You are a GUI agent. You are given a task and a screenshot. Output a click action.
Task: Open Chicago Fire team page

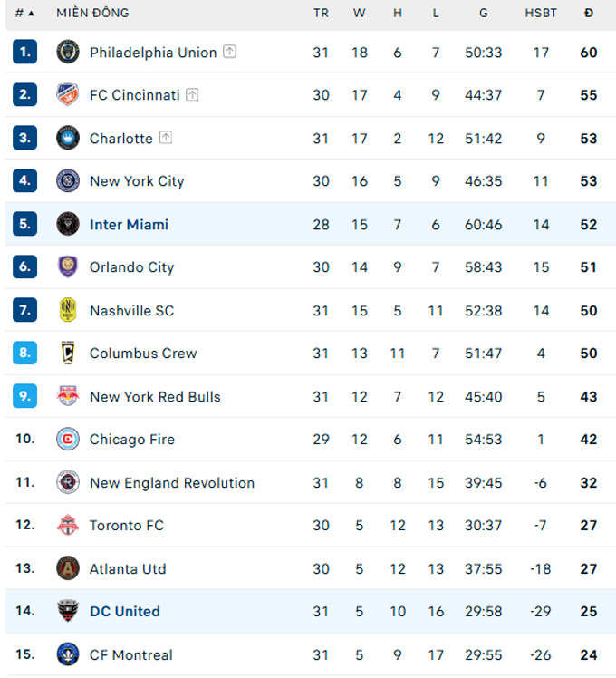click(x=132, y=440)
